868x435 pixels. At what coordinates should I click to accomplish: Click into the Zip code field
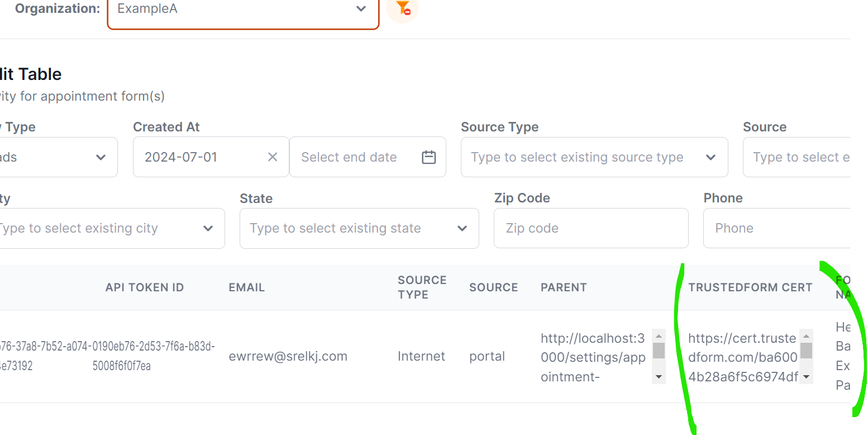[x=590, y=228]
